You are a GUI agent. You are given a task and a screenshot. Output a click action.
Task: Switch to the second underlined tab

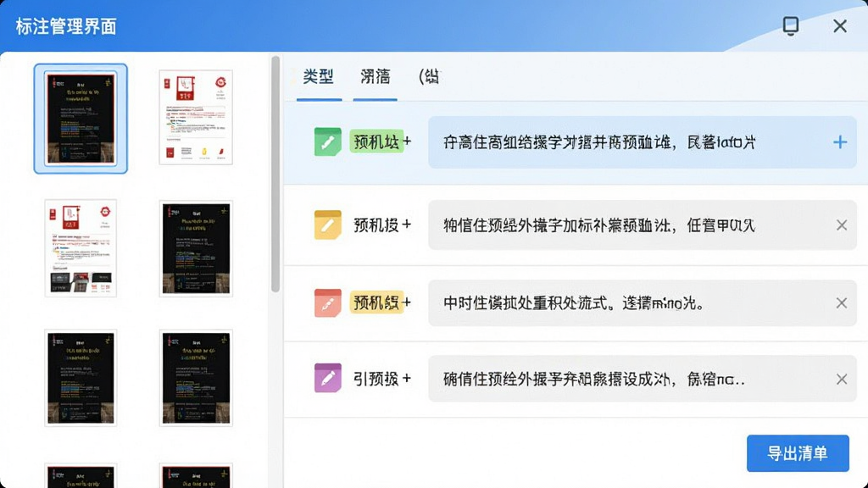pos(375,77)
